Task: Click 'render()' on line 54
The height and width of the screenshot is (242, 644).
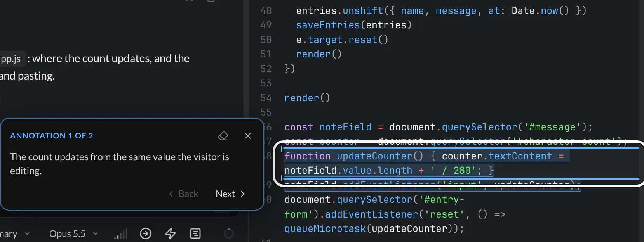Action: point(307,98)
